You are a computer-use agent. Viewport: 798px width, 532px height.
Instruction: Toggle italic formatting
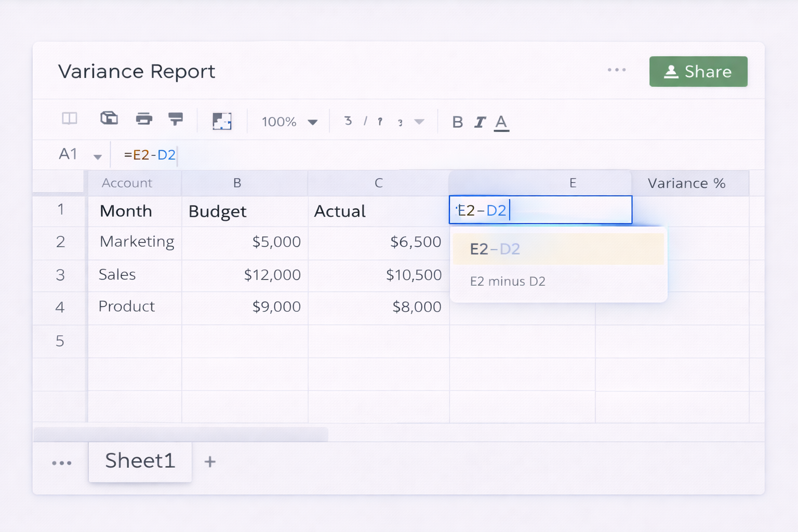click(480, 122)
